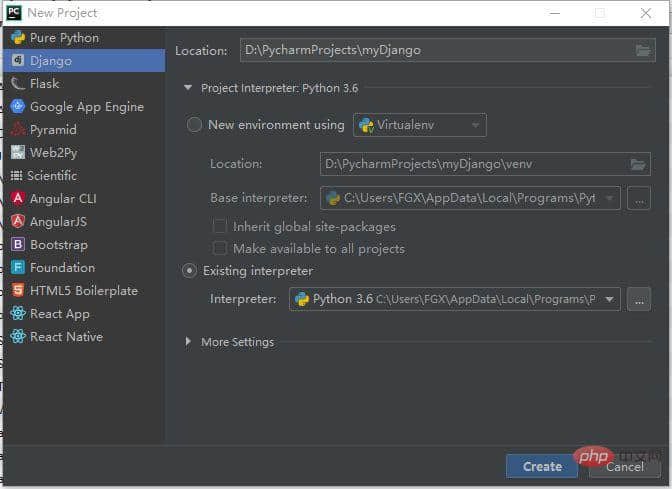Image resolution: width=672 pixels, height=489 pixels.
Task: Choose Pyramid project type
Action: tap(84, 129)
